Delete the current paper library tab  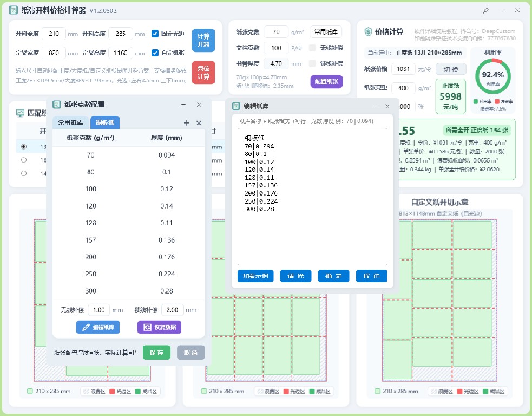(x=199, y=122)
